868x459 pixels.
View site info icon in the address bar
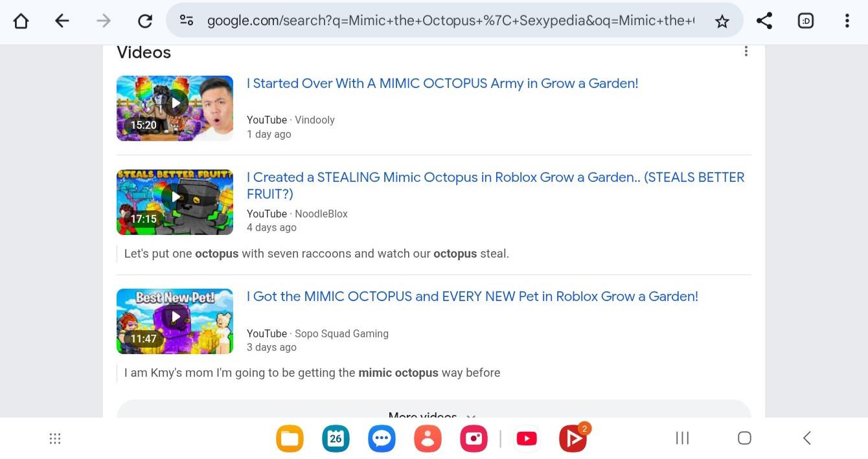187,21
